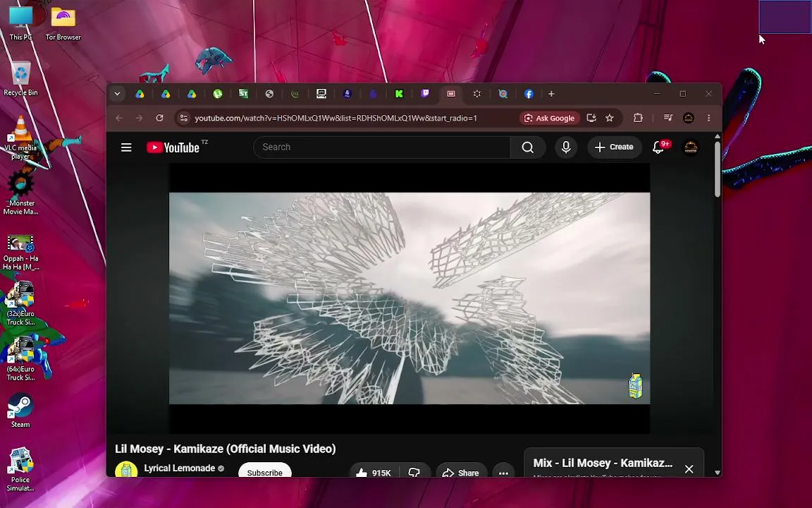Expand the Chrome tab search dropdown

point(117,94)
